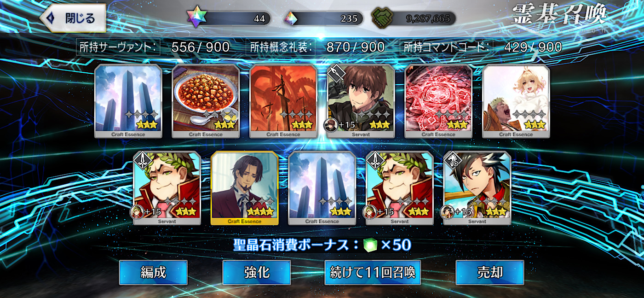
Task: Tap the Saint Quartz fragment gem icon
Action: (x=289, y=19)
